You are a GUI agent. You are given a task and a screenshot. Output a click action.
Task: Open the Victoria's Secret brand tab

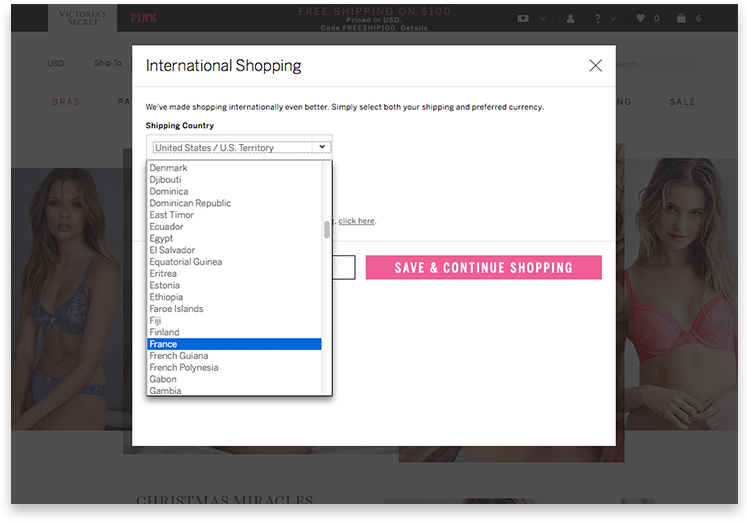[x=82, y=18]
